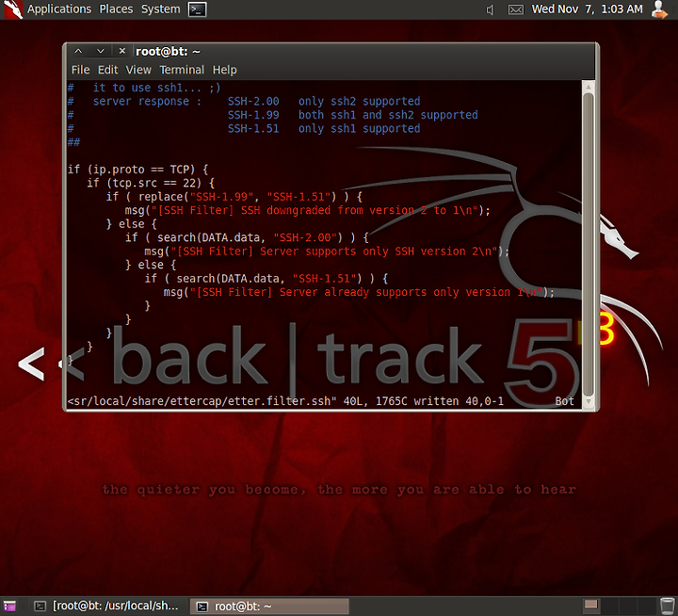Click "Server already supports only version 1" text
Viewport: 678px width, 616px height.
click(x=401, y=292)
